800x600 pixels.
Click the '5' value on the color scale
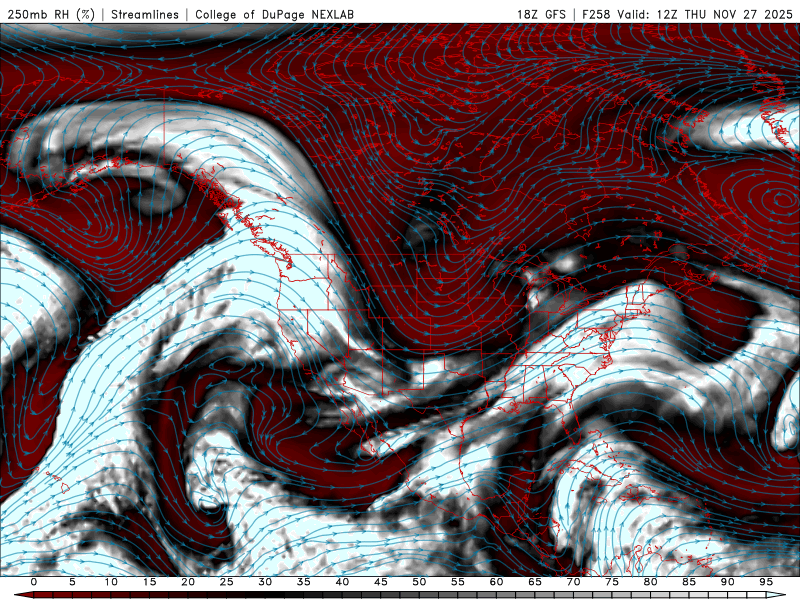coord(72,582)
